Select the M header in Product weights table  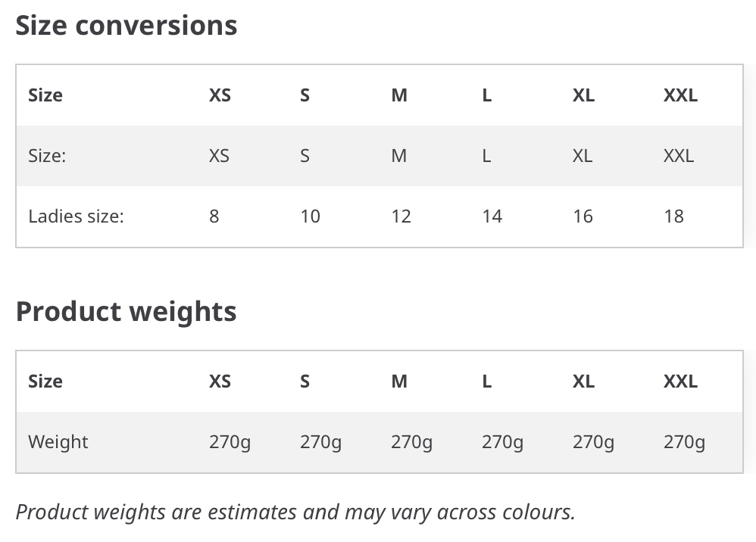tap(399, 381)
